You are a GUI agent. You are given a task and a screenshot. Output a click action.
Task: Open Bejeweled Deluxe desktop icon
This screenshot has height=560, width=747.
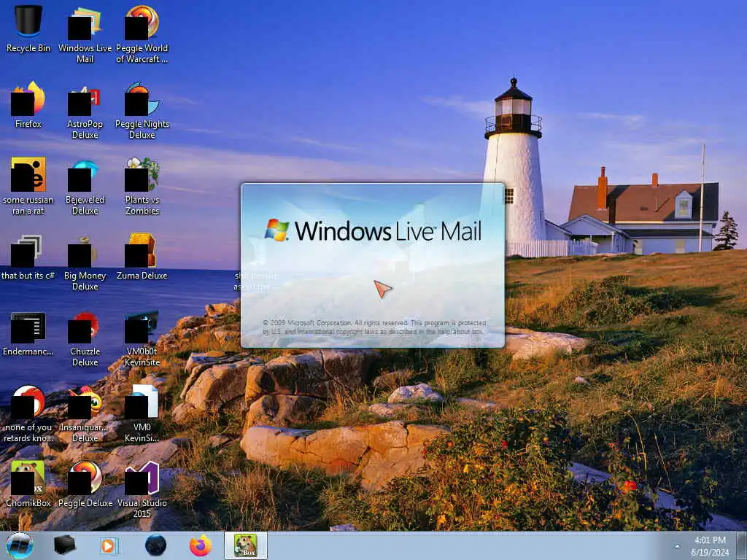[85, 186]
